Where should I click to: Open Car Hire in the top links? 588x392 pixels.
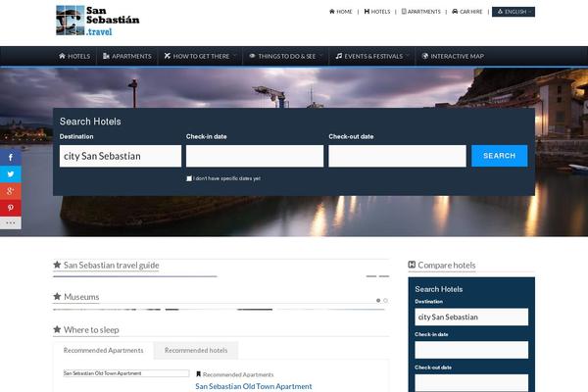(467, 12)
